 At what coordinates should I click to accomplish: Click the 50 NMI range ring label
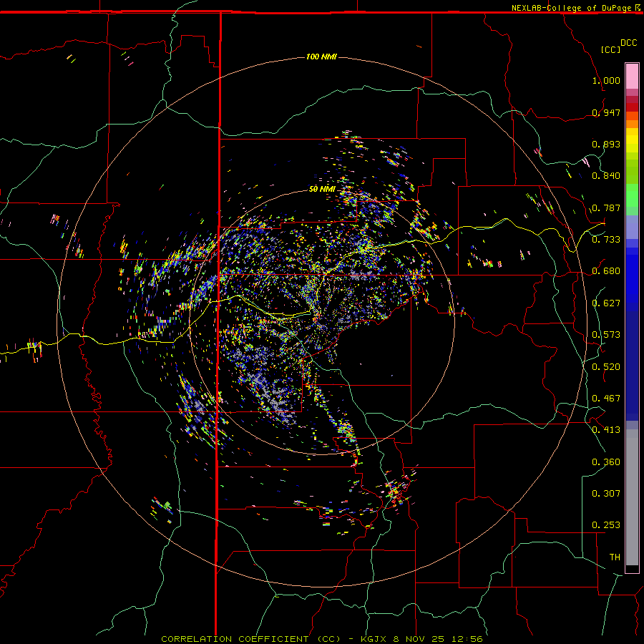point(322,189)
